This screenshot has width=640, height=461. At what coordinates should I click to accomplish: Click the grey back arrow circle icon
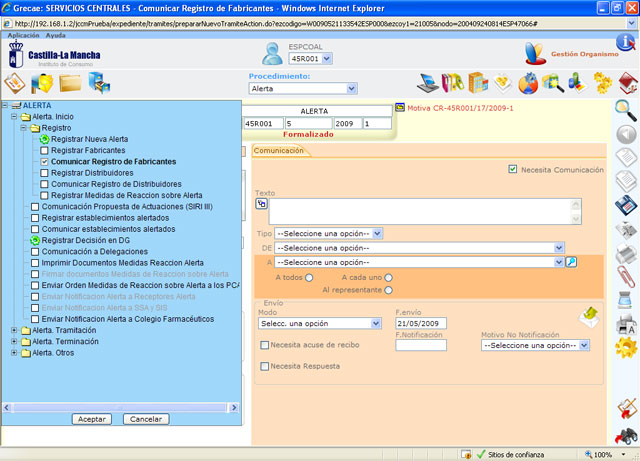click(626, 134)
